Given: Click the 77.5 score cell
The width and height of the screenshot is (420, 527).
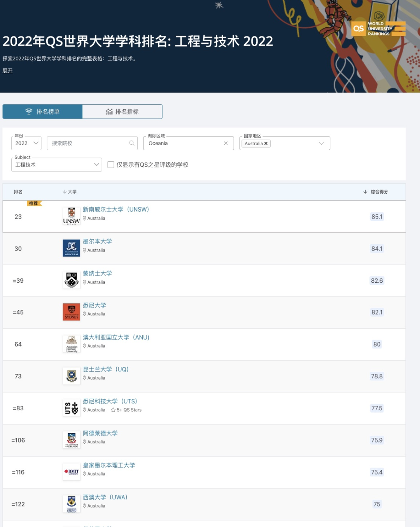Looking at the screenshot, I should pos(377,408).
